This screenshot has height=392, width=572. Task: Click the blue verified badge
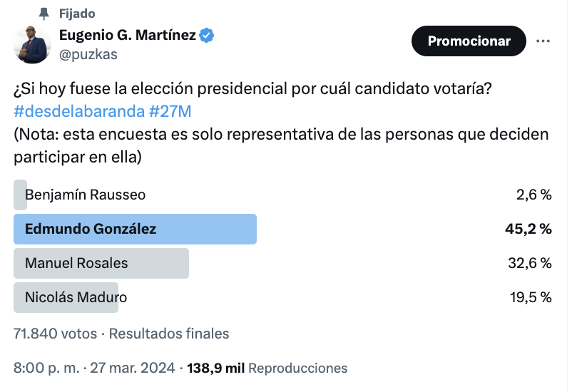pos(206,36)
